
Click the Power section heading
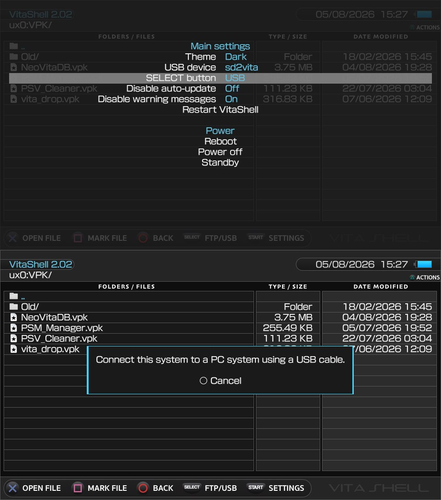[220, 131]
